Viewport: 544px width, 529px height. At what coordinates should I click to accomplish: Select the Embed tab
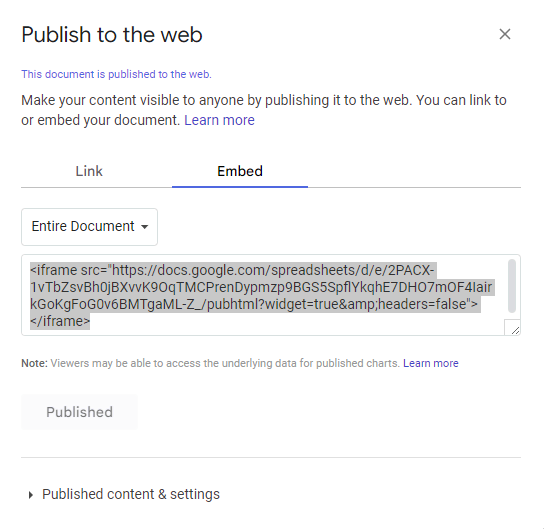click(240, 171)
